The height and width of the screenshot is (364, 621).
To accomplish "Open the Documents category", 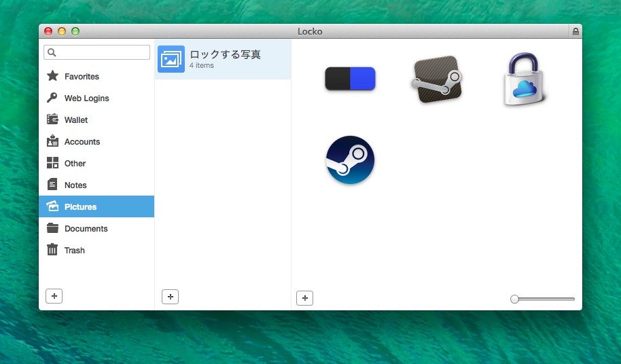I will pos(86,229).
